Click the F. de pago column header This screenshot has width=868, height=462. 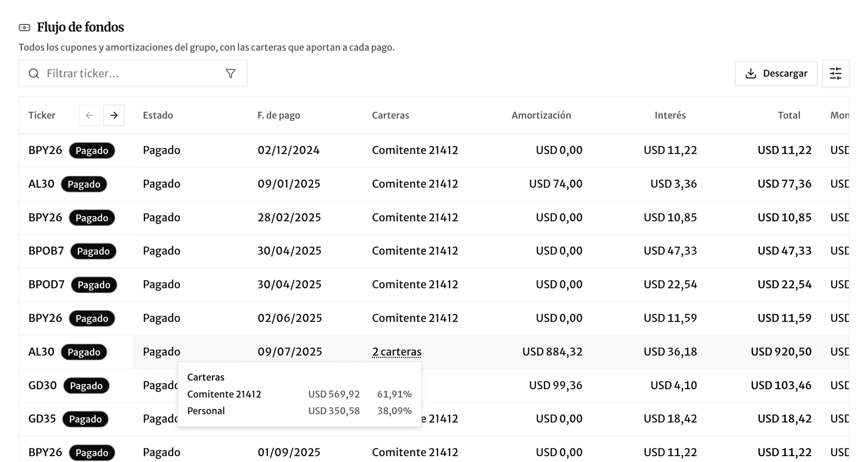point(278,115)
